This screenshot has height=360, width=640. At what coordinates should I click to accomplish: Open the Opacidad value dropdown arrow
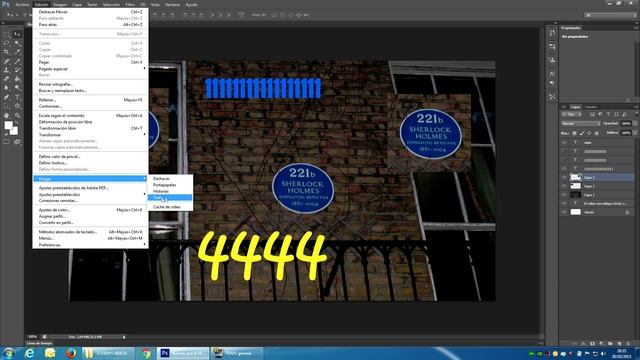click(x=635, y=123)
